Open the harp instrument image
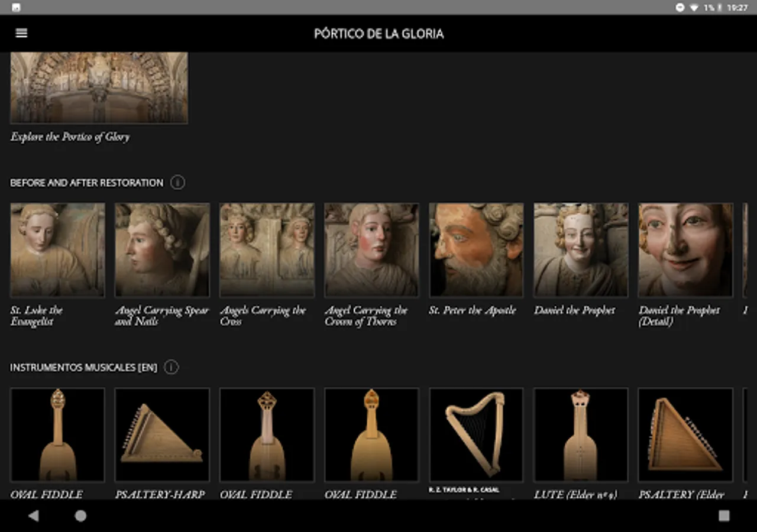 coord(476,434)
